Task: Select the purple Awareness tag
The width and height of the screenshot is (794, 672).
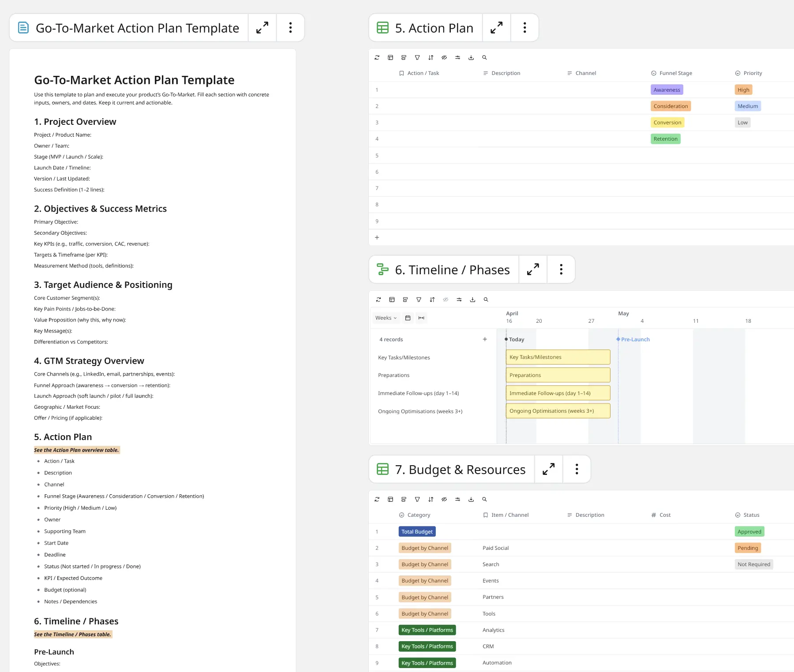Action: coord(667,90)
